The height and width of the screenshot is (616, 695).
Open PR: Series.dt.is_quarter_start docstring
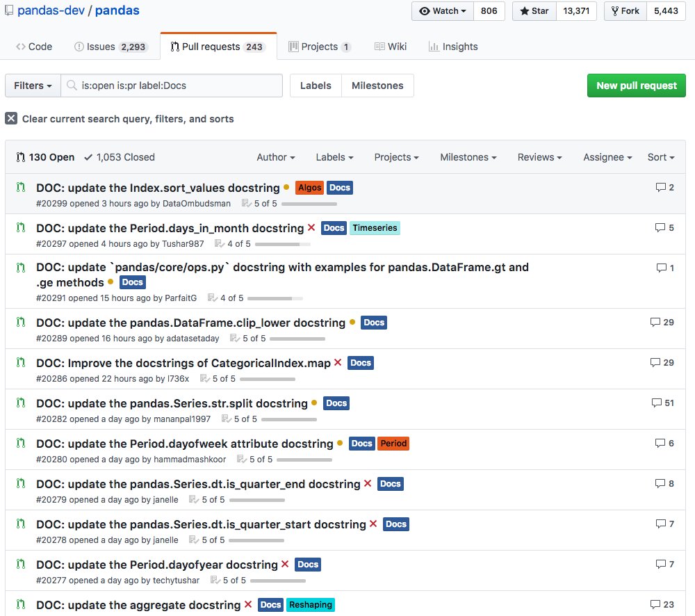point(202,524)
